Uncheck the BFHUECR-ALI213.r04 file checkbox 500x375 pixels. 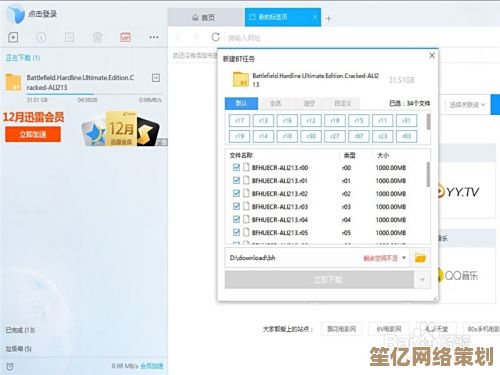tap(236, 219)
